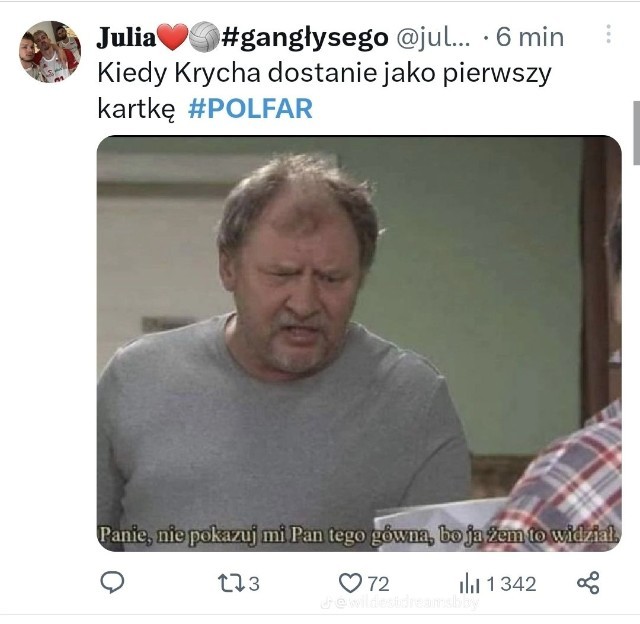Click the display name Julia
The width and height of the screenshot is (640, 624).
pyautogui.click(x=127, y=37)
